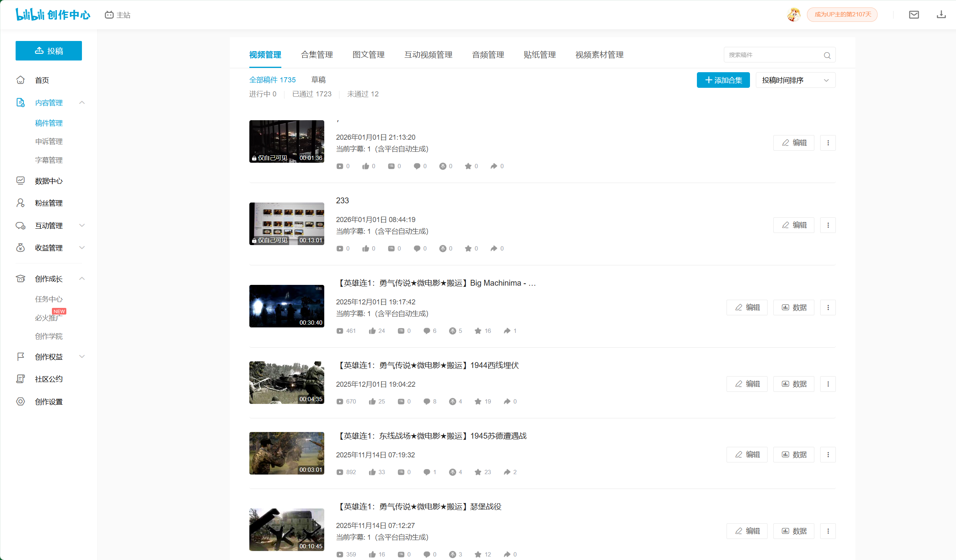Click 数据 for the 1944西线埋伏 video
This screenshot has height=560, width=956.
coord(794,384)
